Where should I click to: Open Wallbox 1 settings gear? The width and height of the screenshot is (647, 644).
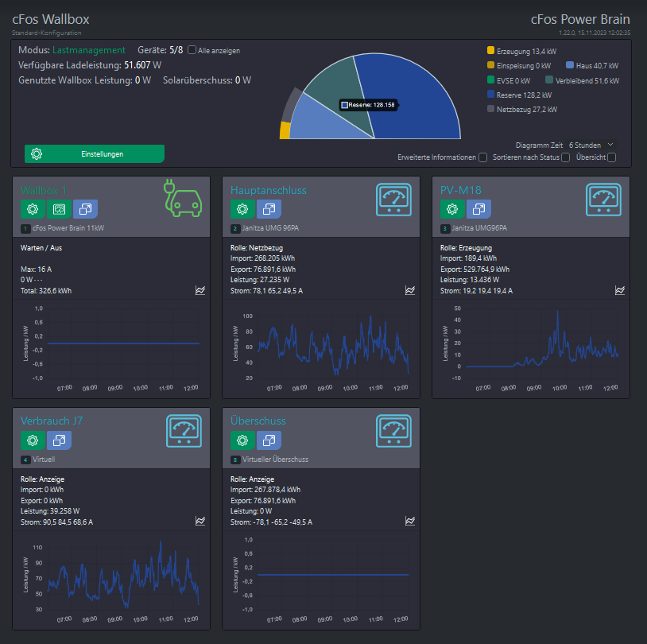click(33, 209)
